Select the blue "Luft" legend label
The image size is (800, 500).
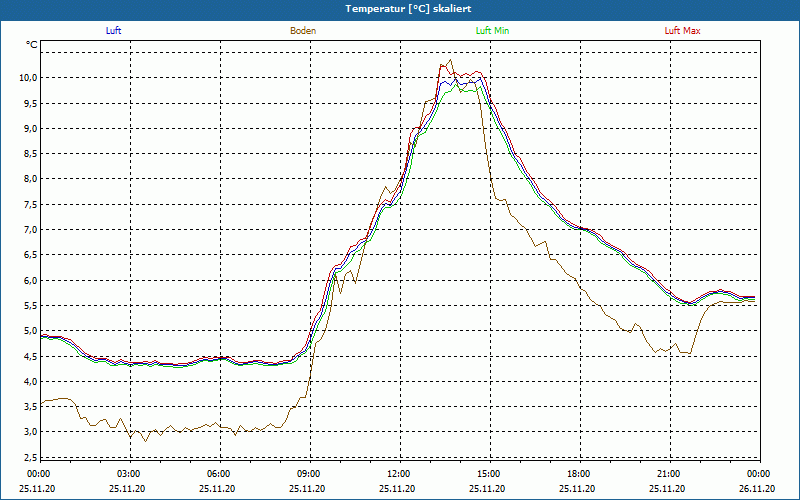[x=113, y=31]
